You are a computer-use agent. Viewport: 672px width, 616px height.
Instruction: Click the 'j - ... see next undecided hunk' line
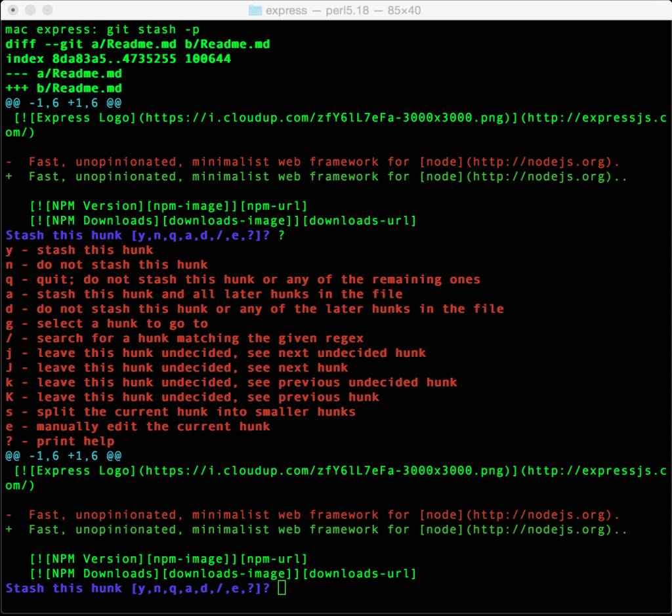(215, 353)
